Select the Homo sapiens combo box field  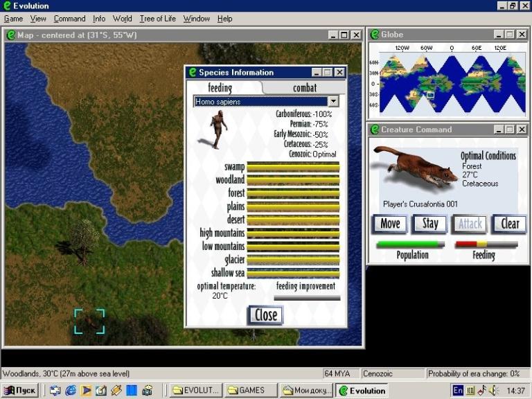tap(260, 101)
